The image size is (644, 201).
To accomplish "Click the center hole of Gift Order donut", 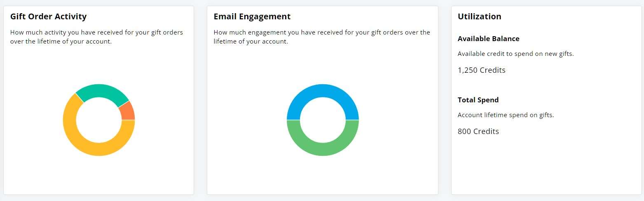I will [x=99, y=120].
